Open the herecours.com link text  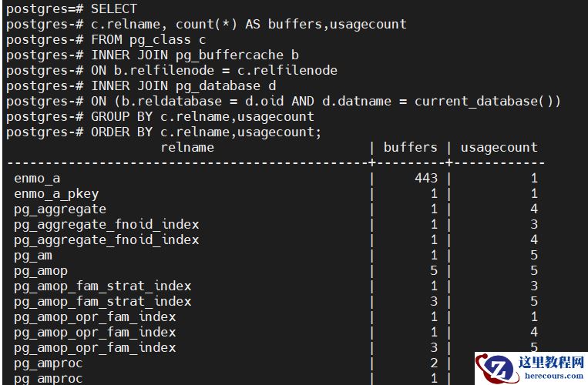(x=553, y=376)
